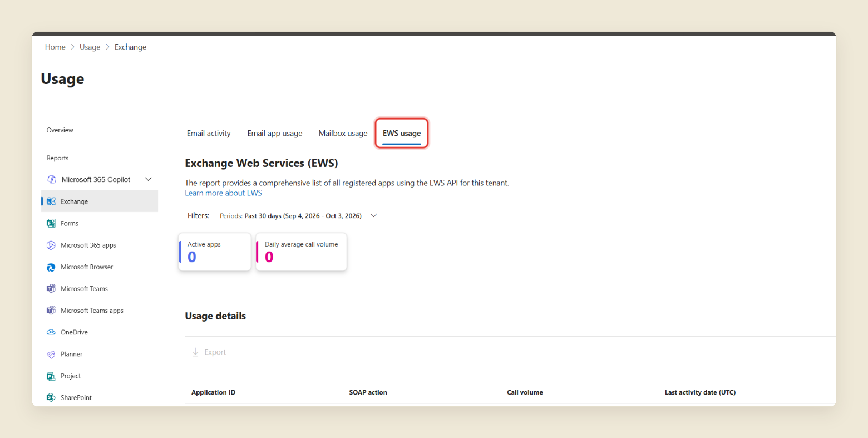This screenshot has height=438, width=868.
Task: Select the EWS usage tab
Action: tap(402, 133)
